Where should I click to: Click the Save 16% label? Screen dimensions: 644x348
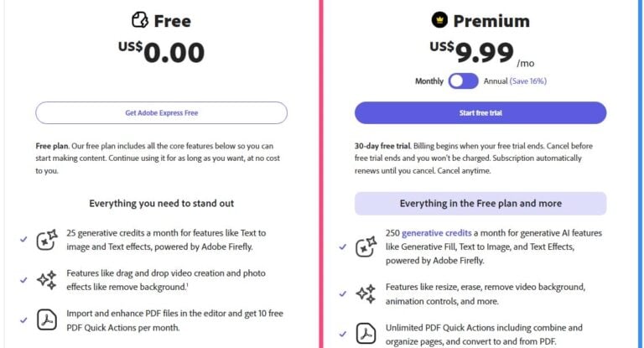coord(527,81)
